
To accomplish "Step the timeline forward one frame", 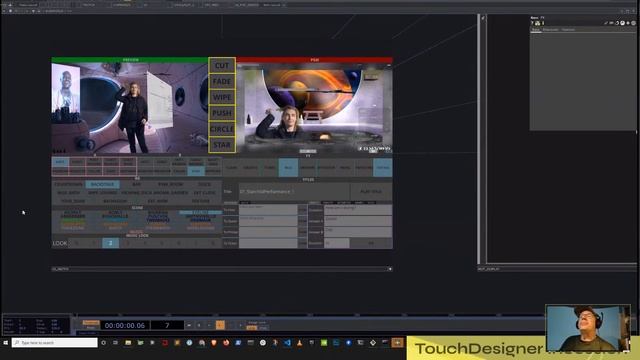I will pyautogui.click(x=241, y=325).
